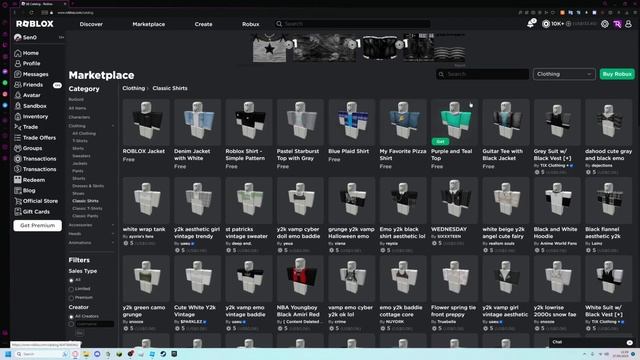Viewport: 640px width, 360px height.
Task: Open the Create tab
Action: click(x=203, y=24)
